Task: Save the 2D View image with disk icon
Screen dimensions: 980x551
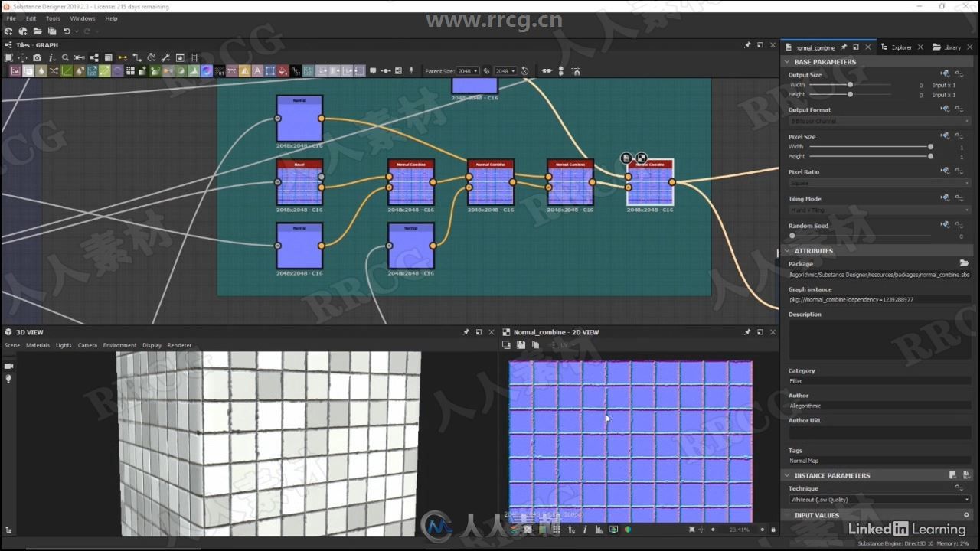Action: [521, 345]
